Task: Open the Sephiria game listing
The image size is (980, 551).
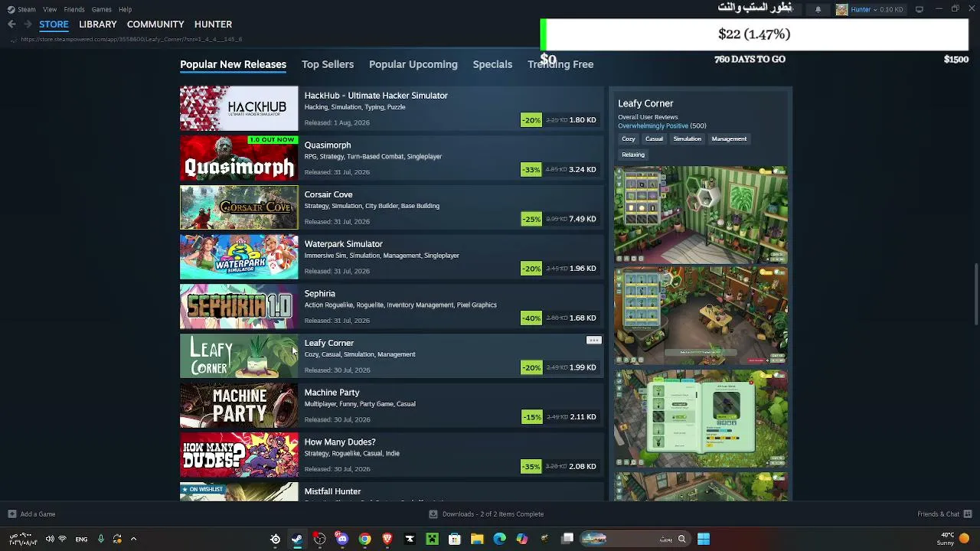Action: coord(390,307)
